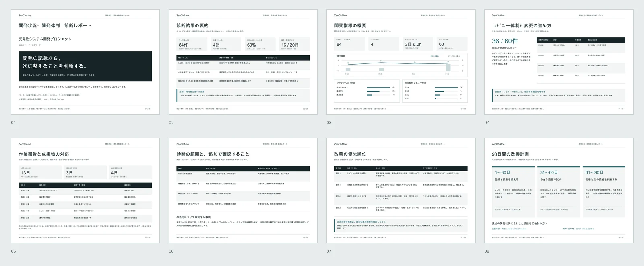Click the 4回 stat card on slide 02
The width and height of the screenshot is (644, 266).
pos(225,44)
